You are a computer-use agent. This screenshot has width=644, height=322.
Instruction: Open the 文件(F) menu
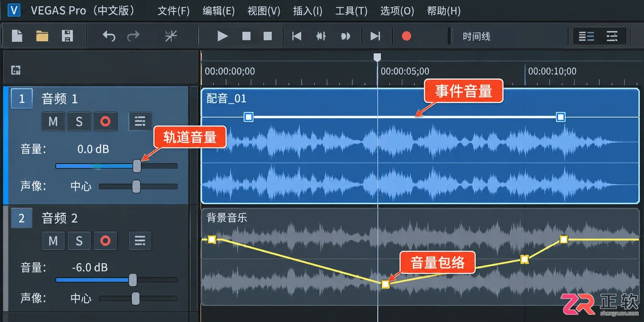pyautogui.click(x=174, y=11)
